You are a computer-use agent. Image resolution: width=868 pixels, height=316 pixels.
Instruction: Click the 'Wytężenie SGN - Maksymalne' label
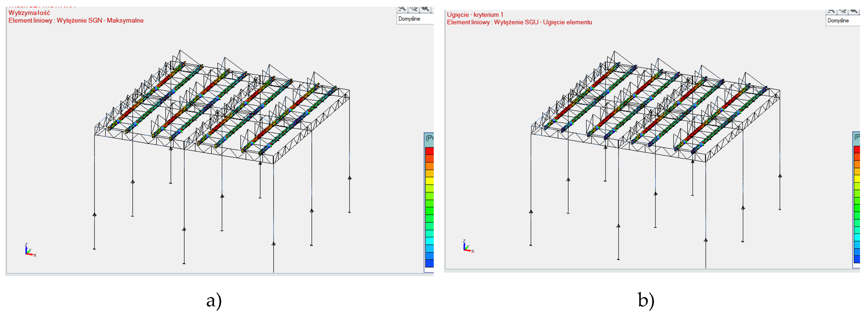pos(100,20)
